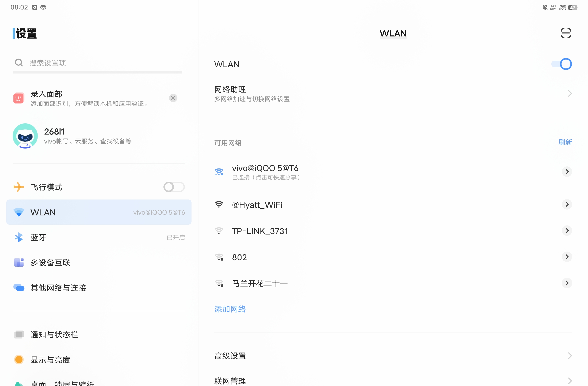Tap the muted bell status bar icon
Viewport: 588px width, 386px height.
(545, 7)
